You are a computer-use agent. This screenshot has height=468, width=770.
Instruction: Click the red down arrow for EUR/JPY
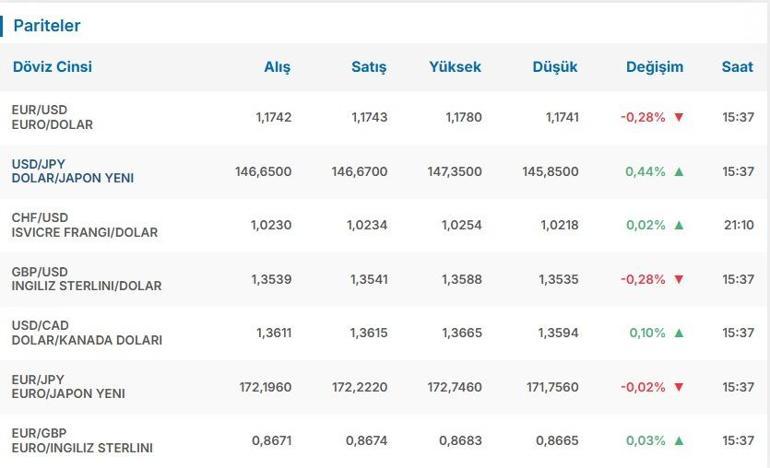click(679, 387)
